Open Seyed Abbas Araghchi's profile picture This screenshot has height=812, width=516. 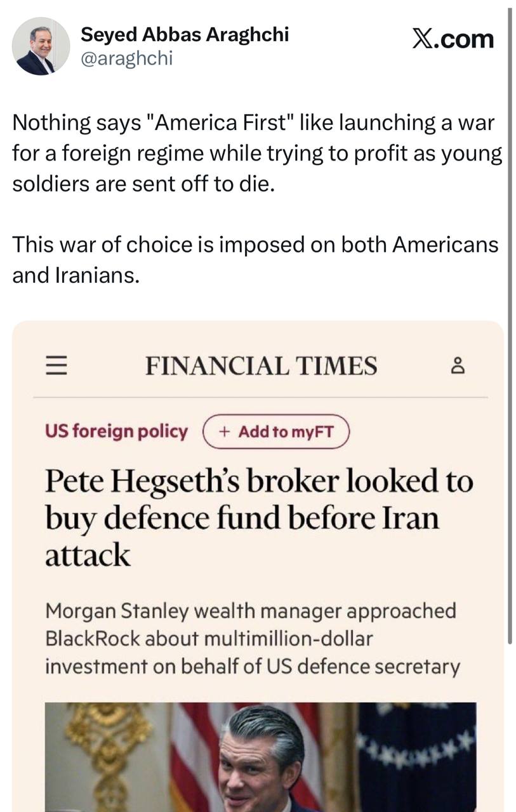pyautogui.click(x=41, y=46)
